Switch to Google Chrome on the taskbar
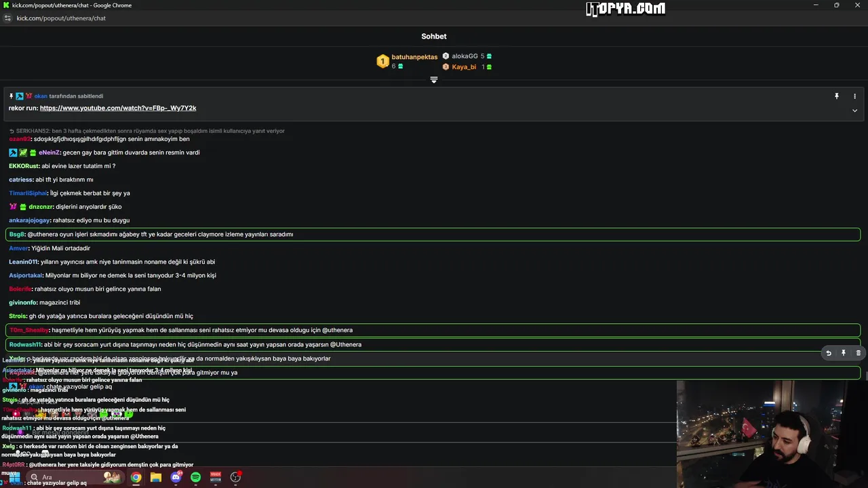The width and height of the screenshot is (868, 488). [136, 477]
